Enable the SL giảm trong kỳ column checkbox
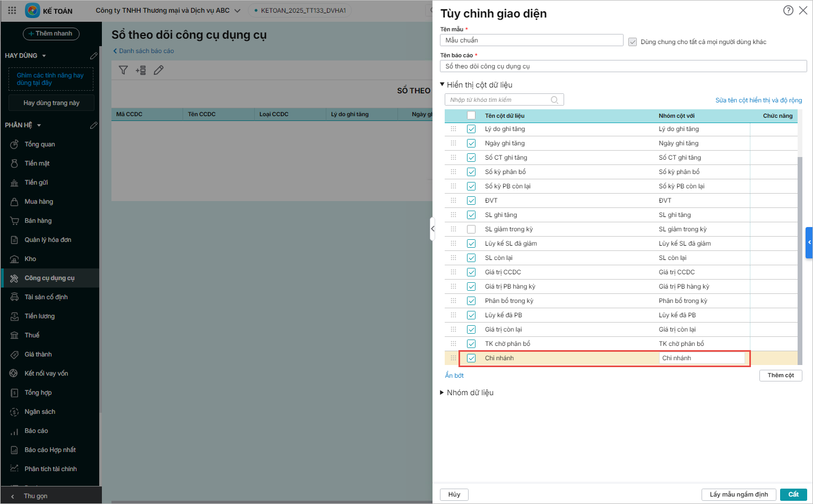 (x=471, y=229)
